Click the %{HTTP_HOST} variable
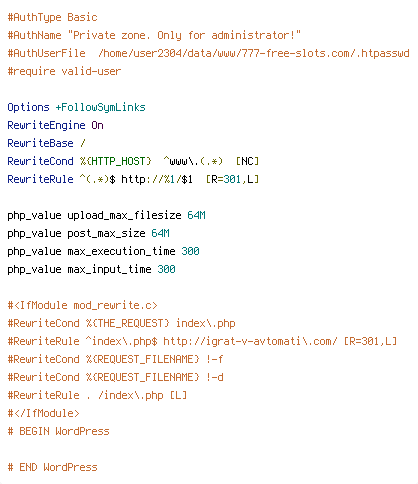 116,161
